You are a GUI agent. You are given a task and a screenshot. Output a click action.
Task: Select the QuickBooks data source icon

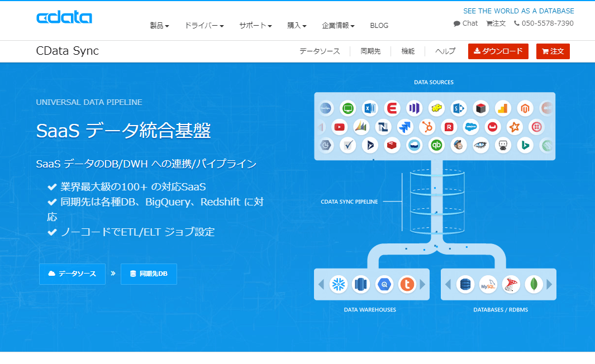(436, 145)
